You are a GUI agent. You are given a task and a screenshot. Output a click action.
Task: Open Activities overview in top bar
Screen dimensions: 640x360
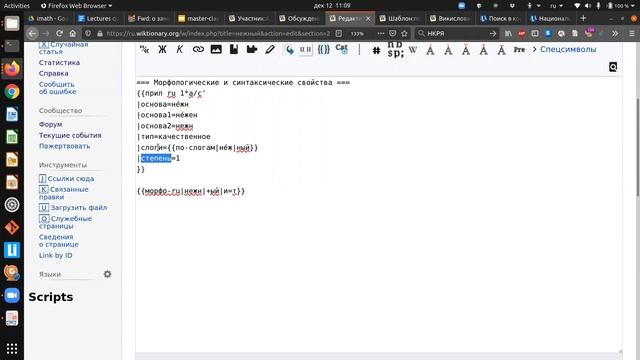tap(17, 6)
